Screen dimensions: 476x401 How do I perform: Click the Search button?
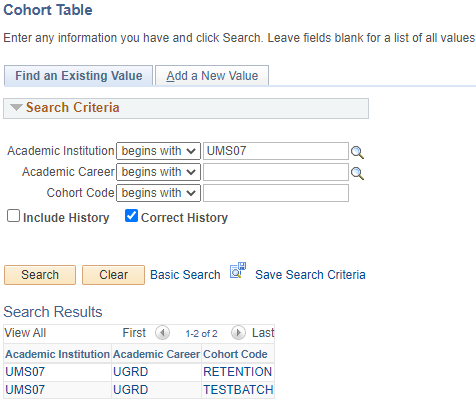coord(40,275)
